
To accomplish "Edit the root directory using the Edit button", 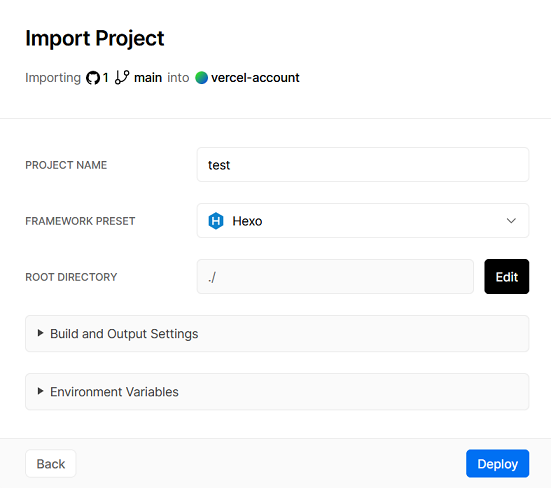I will point(507,277).
